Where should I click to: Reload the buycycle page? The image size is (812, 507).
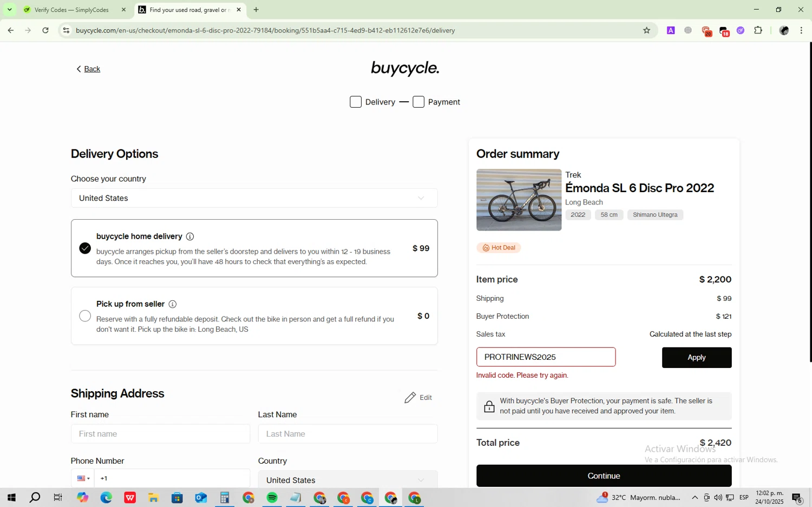coord(45,30)
